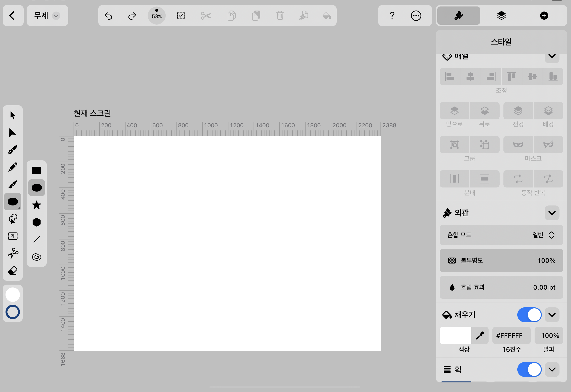This screenshot has width=571, height=392.
Task: Select the Pen tool in left toolbar
Action: click(x=12, y=150)
